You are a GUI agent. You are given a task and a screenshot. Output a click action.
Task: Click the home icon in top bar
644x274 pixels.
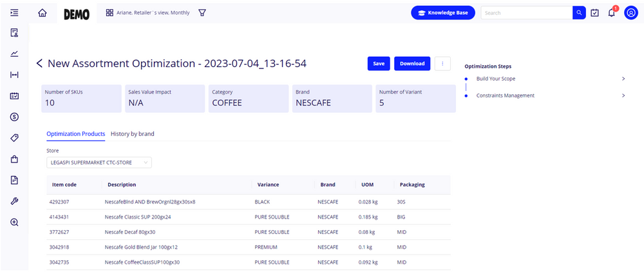click(43, 13)
